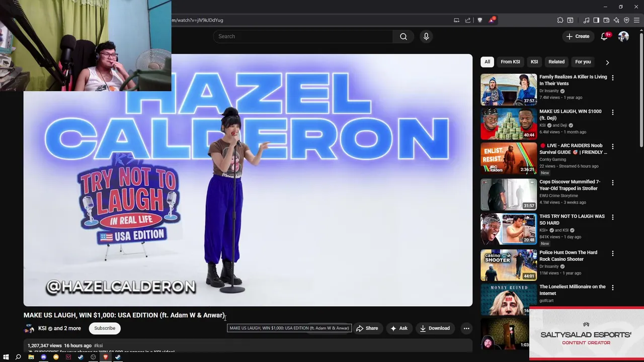This screenshot has width=644, height=362.
Task: Click the Ask button under the video
Action: pos(399,328)
